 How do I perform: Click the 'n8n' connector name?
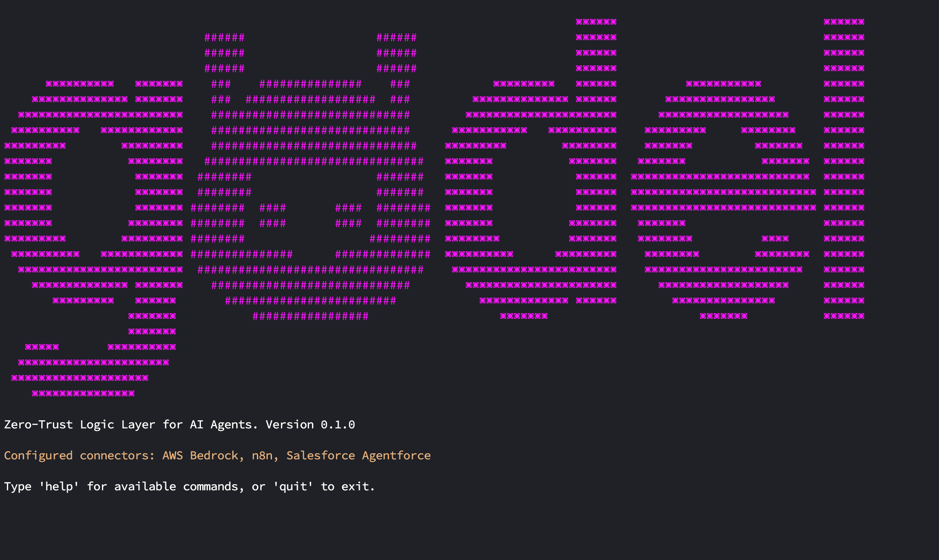pos(262,455)
